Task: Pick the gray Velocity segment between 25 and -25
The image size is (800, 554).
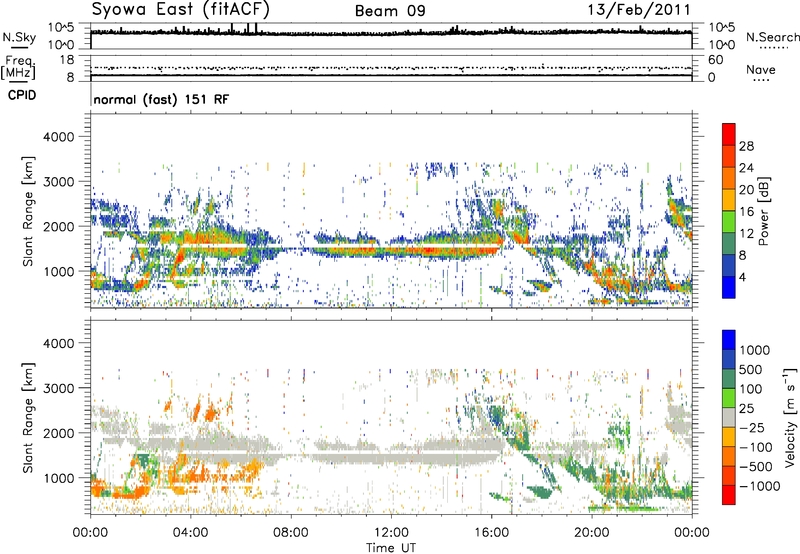Action: (x=729, y=417)
